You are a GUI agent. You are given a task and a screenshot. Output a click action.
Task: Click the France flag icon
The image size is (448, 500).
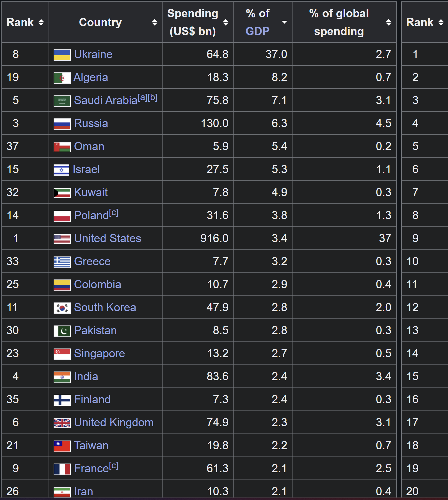62,469
